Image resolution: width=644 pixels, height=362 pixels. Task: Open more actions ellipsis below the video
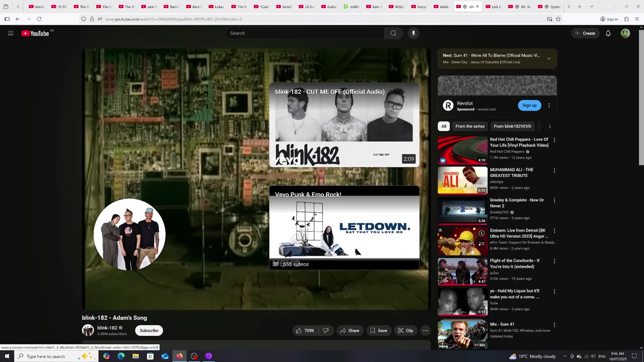(x=426, y=330)
